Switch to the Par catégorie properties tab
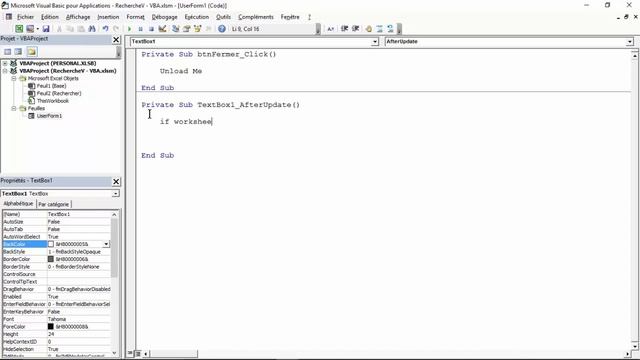640x360 pixels. [x=54, y=204]
